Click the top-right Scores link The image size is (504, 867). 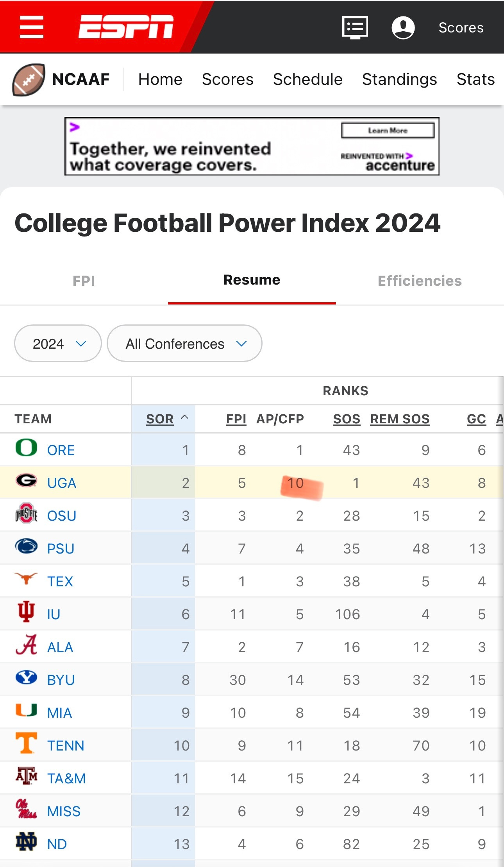coord(461,28)
